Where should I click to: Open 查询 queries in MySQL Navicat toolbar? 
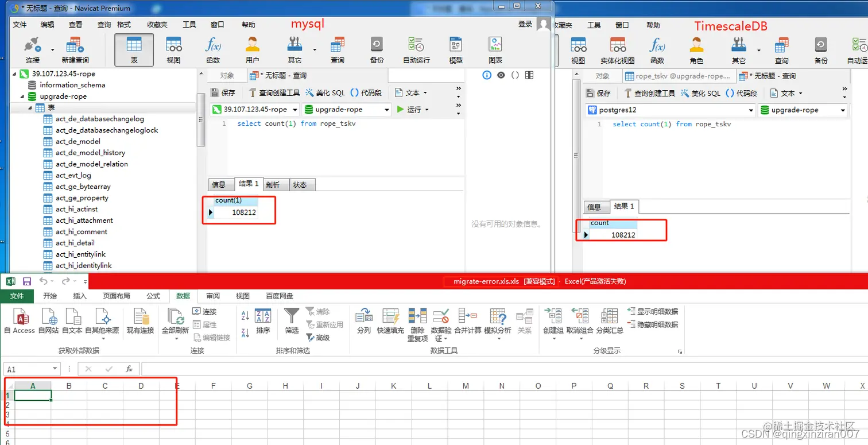[338, 49]
